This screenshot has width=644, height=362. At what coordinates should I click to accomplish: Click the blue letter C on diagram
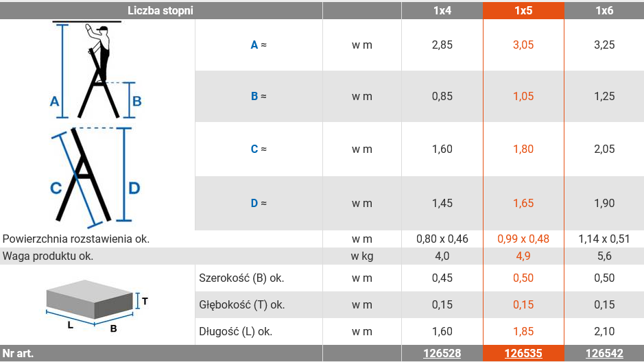coord(56,189)
